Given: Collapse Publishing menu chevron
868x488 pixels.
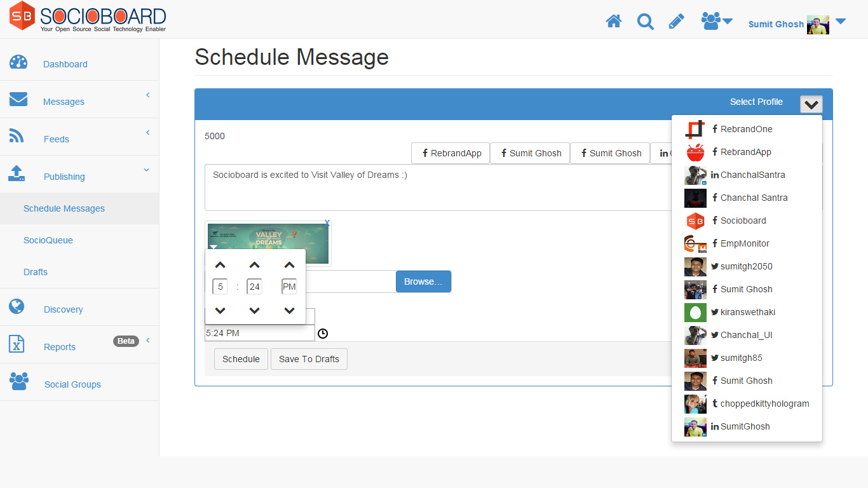Looking at the screenshot, I should (x=147, y=170).
